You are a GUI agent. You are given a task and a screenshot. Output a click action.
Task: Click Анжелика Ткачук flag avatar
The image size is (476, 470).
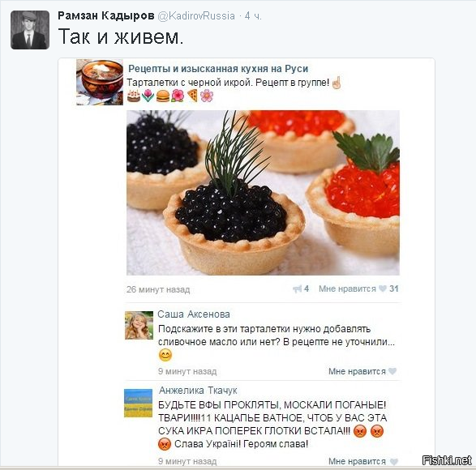click(x=138, y=403)
